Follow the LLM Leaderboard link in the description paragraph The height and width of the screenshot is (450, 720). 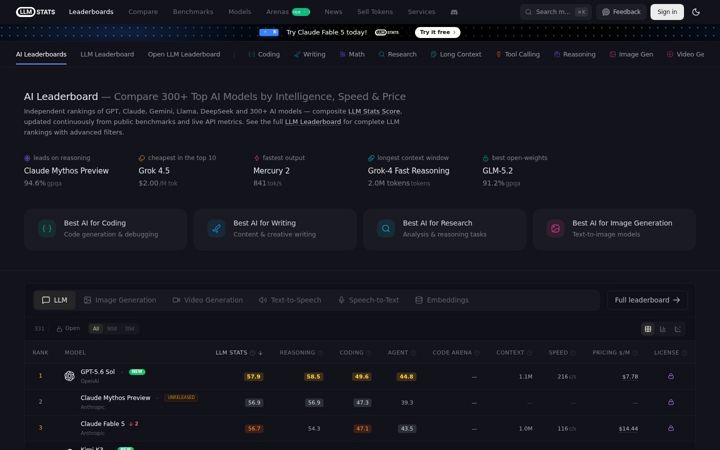[313, 122]
